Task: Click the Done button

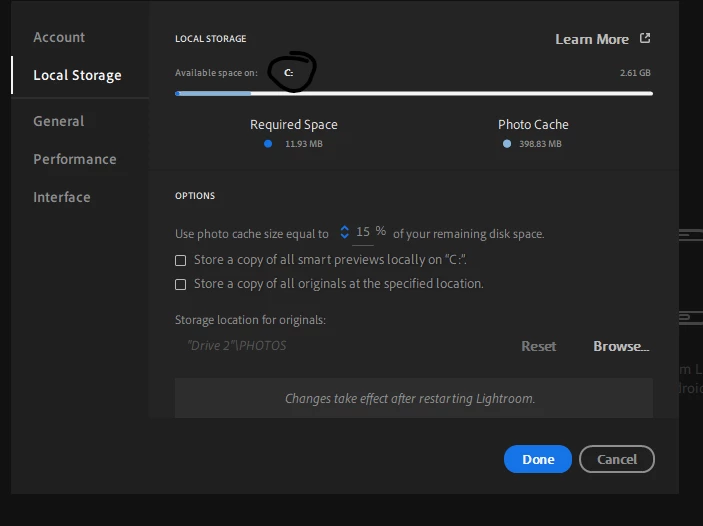Action: (538, 459)
